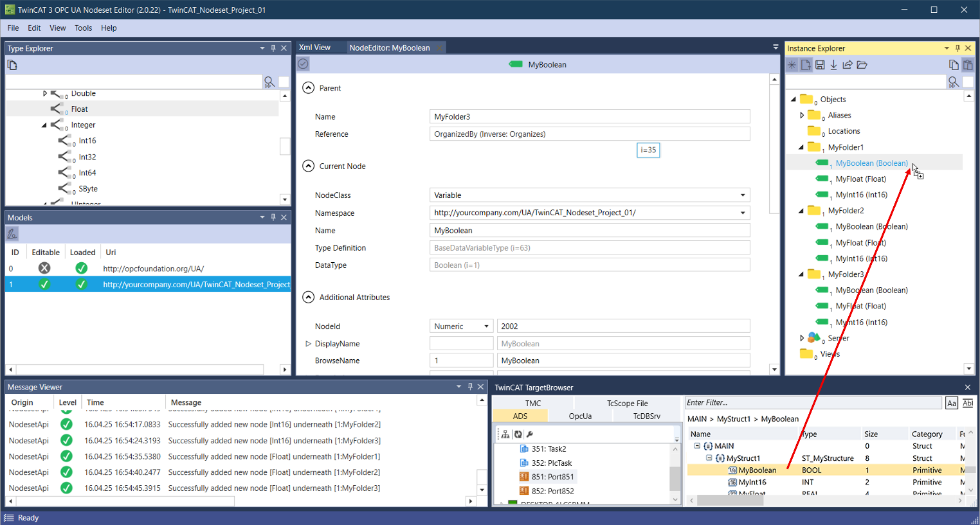980x525 pixels.
Task: Collapse the MAIN node in TargetBrowser
Action: pos(697,446)
